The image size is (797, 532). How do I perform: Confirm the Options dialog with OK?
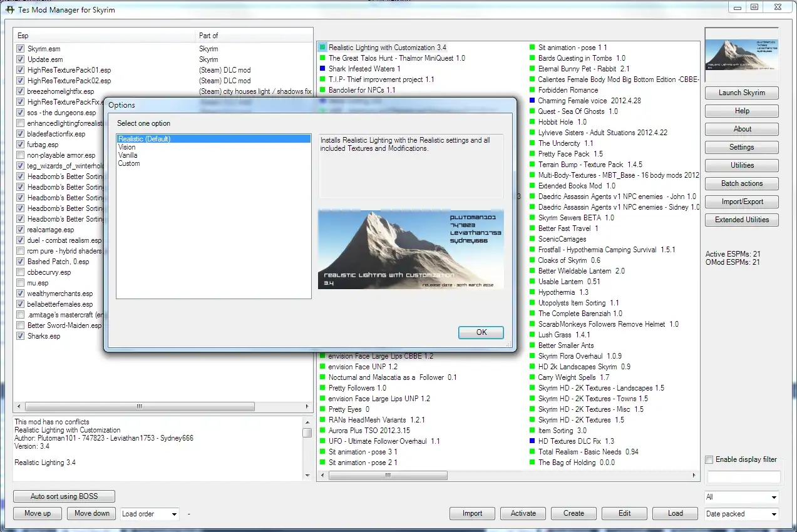point(480,332)
